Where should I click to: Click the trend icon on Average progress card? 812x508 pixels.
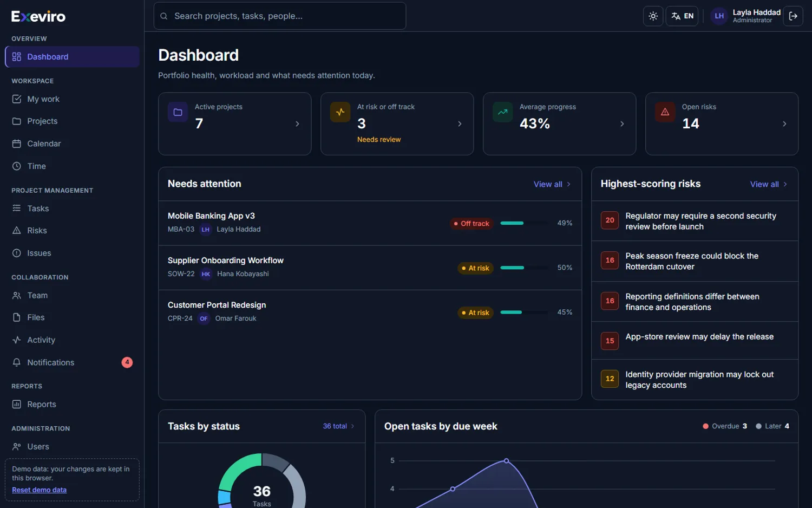[502, 112]
